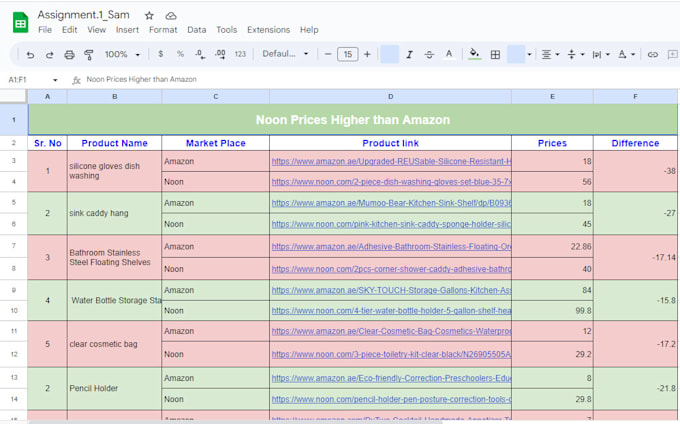Expand the name box dropdown arrow
This screenshot has width=680, height=424.
pos(55,80)
